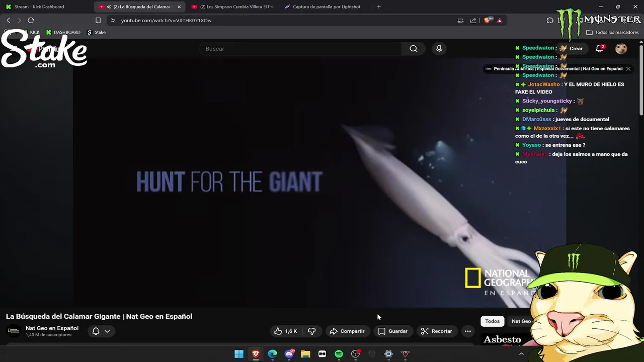The image size is (644, 362).
Task: Open the gear settings app in the taskbar
Action: [388, 354]
